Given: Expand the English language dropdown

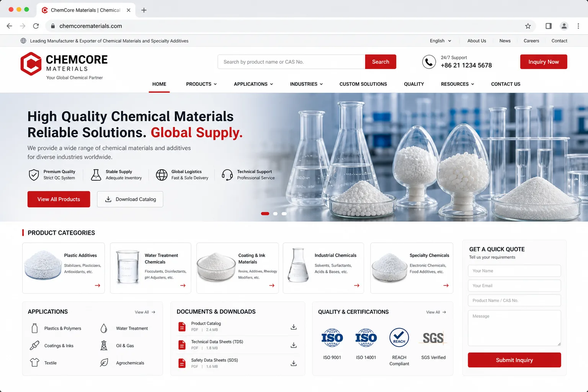Looking at the screenshot, I should pos(440,41).
